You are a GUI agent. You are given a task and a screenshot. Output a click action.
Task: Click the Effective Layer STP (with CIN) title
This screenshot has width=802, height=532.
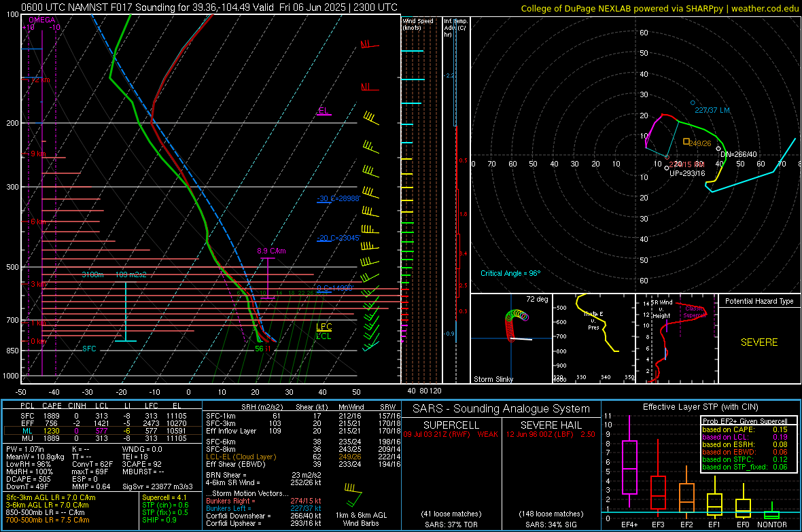(700, 407)
